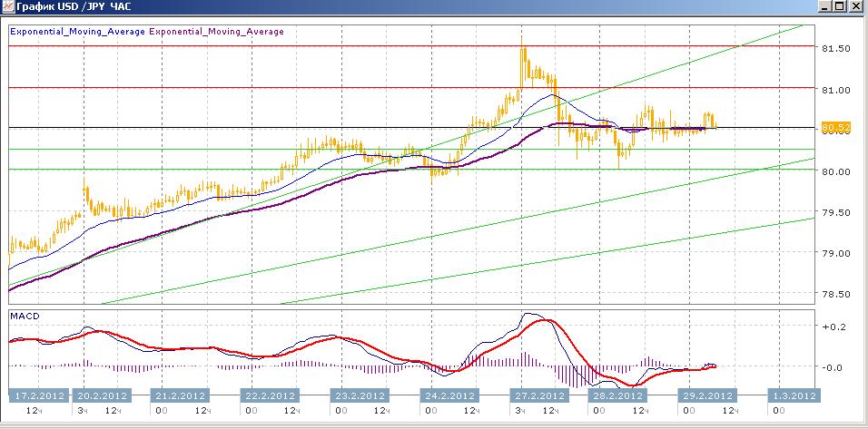
Task: Select the current price tag 80.52
Action: pos(836,128)
